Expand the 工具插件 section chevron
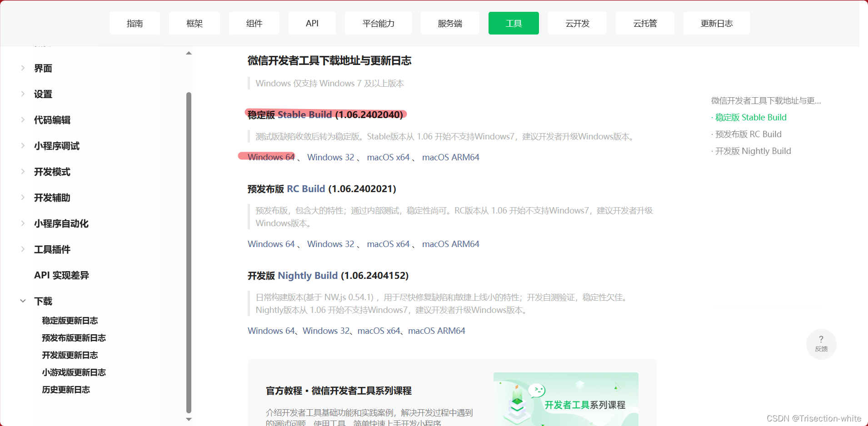The width and height of the screenshot is (868, 426). (x=23, y=249)
